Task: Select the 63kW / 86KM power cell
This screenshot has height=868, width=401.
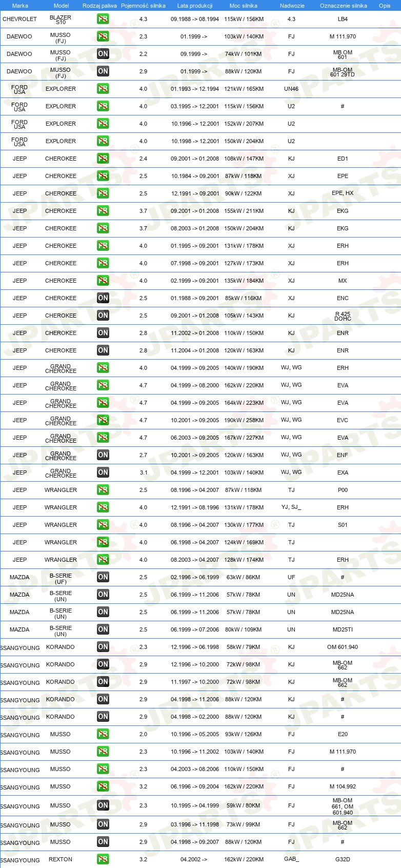Action: 244,577
